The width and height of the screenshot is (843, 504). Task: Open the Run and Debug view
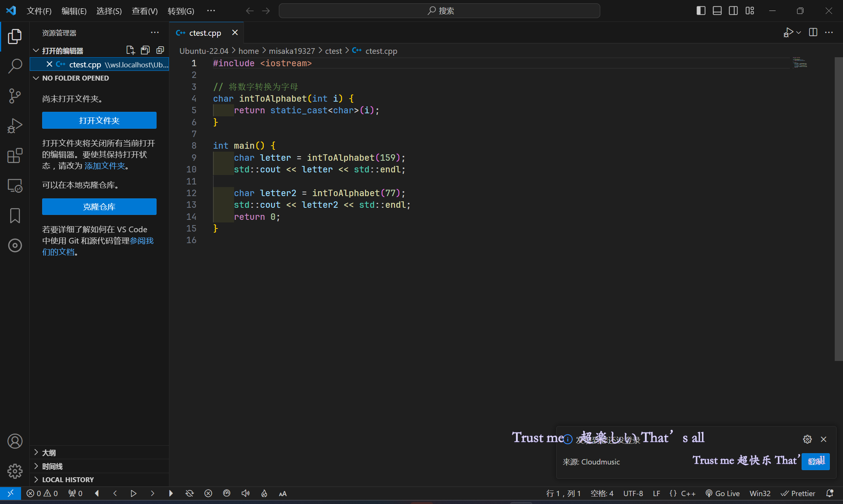(x=15, y=126)
